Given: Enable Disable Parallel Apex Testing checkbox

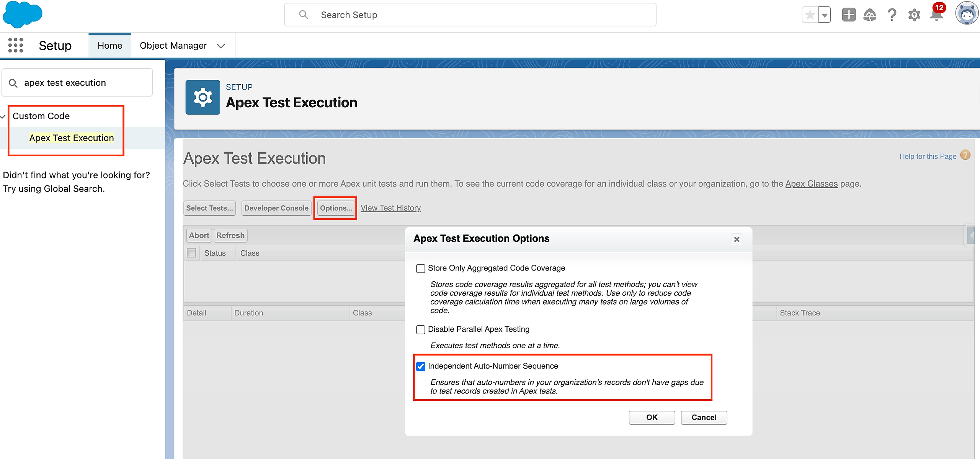Looking at the screenshot, I should point(420,329).
